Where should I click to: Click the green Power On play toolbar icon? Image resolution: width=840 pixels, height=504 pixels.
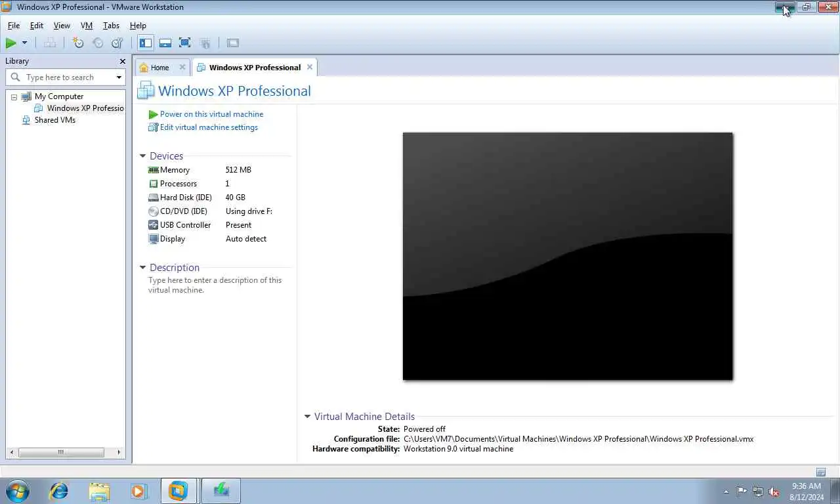[x=10, y=43]
